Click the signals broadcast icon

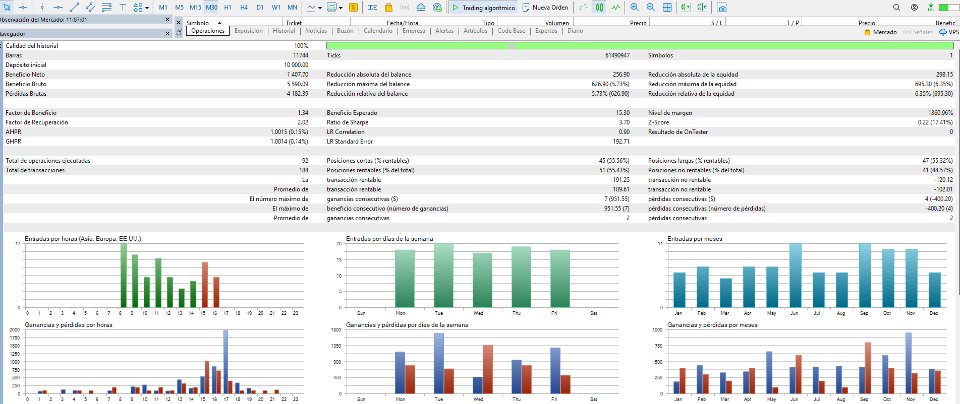click(x=404, y=7)
